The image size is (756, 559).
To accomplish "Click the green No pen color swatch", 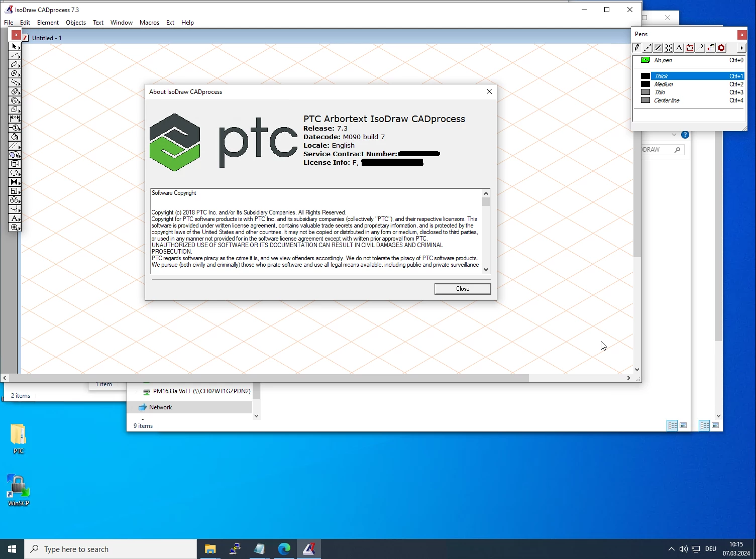I will 645,60.
